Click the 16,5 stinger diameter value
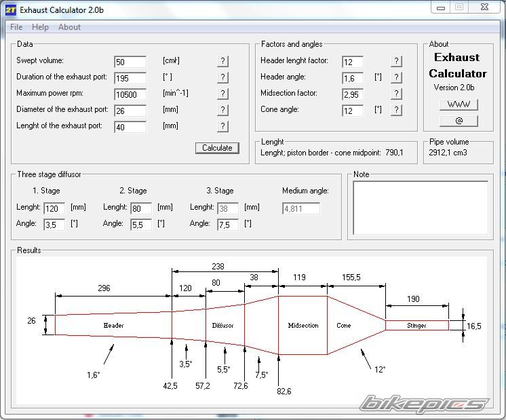The height and width of the screenshot is (420, 506). (x=473, y=326)
